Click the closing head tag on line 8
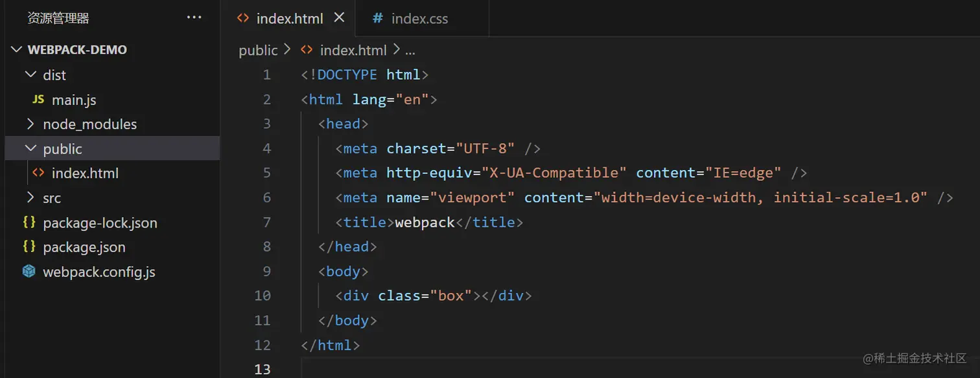The width and height of the screenshot is (980, 378). pyautogui.click(x=347, y=247)
